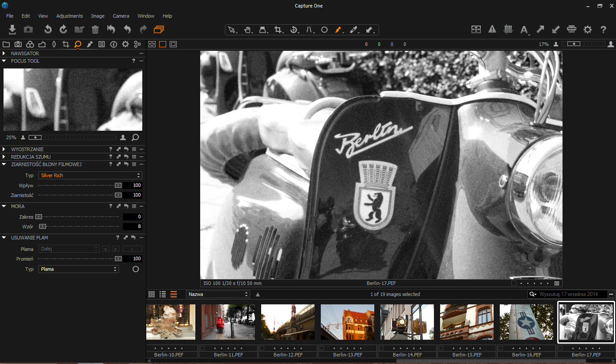Expand the Nawigator panel
This screenshot has width=616, height=364.
[4, 53]
